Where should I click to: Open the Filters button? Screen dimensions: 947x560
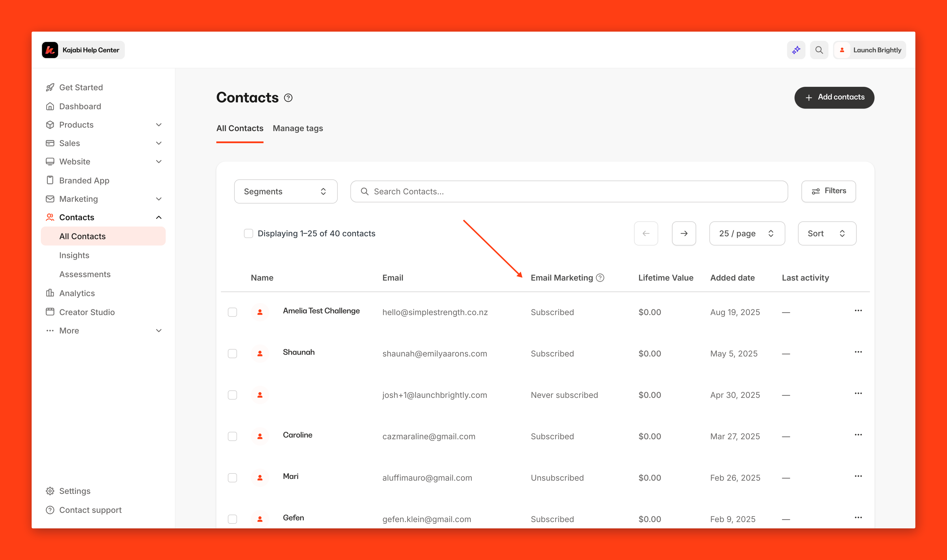point(828,191)
